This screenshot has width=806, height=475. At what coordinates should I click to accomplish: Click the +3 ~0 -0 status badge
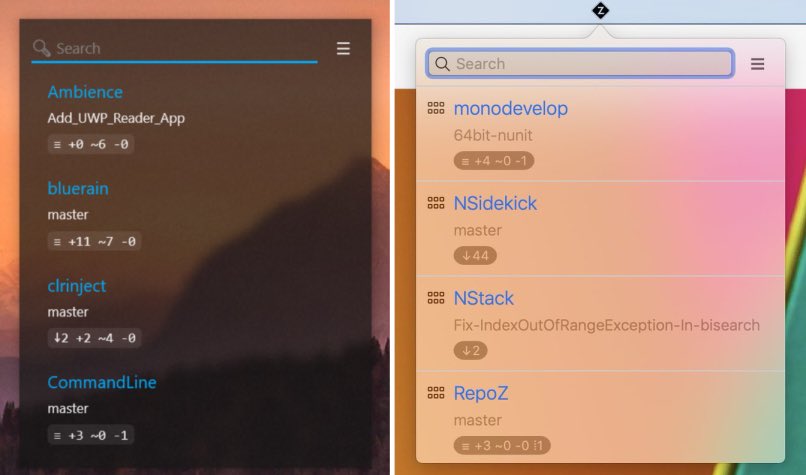pyautogui.click(x=502, y=446)
